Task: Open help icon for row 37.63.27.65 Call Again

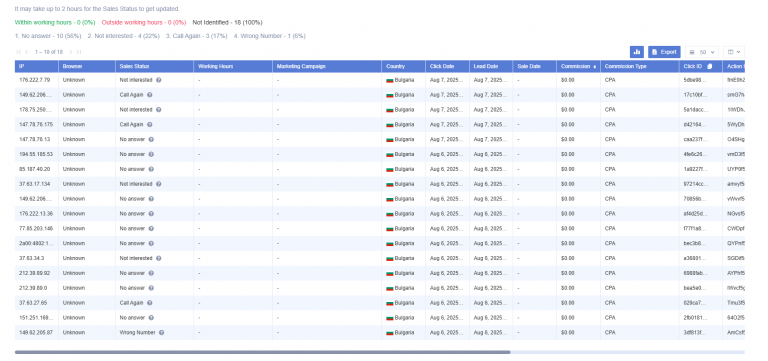Action: coord(150,303)
